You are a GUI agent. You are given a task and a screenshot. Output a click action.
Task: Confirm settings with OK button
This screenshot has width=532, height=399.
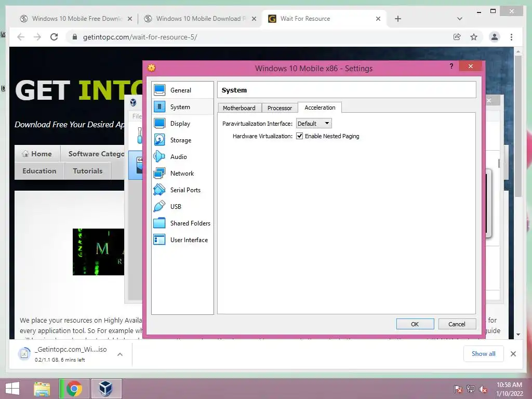415,324
